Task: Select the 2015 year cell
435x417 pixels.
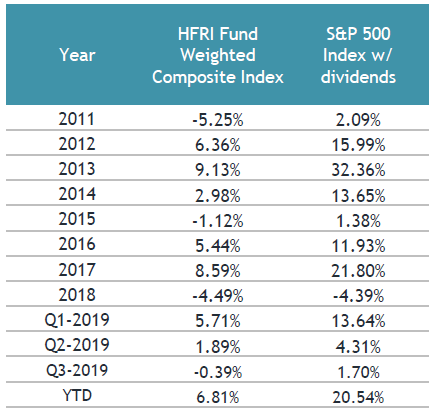Action: pos(77,219)
